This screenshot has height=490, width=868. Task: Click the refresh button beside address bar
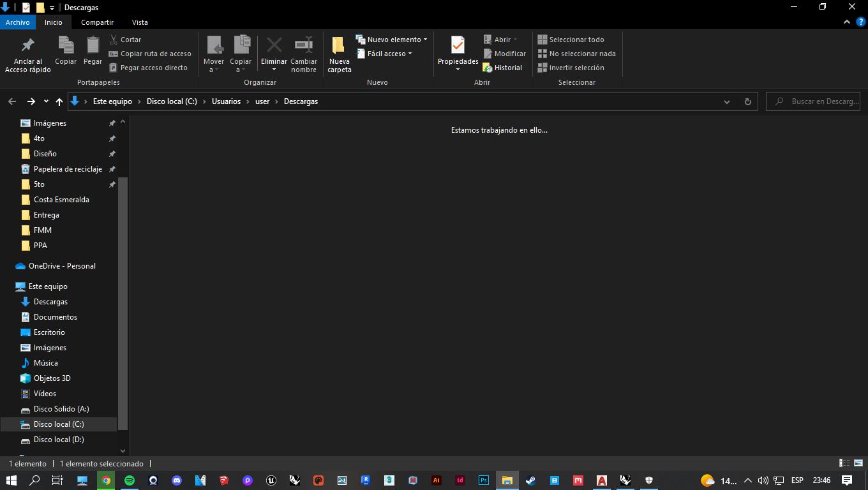point(747,101)
